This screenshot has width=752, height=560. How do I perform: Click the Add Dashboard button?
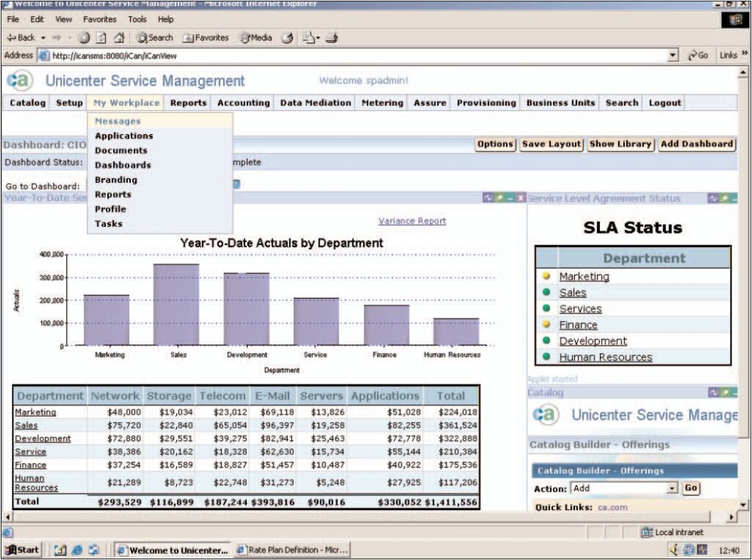tap(697, 144)
